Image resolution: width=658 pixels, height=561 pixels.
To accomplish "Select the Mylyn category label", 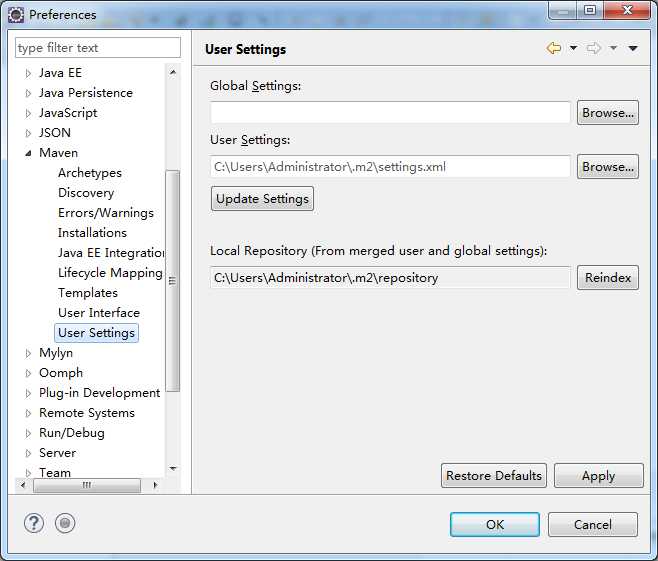I will [56, 353].
